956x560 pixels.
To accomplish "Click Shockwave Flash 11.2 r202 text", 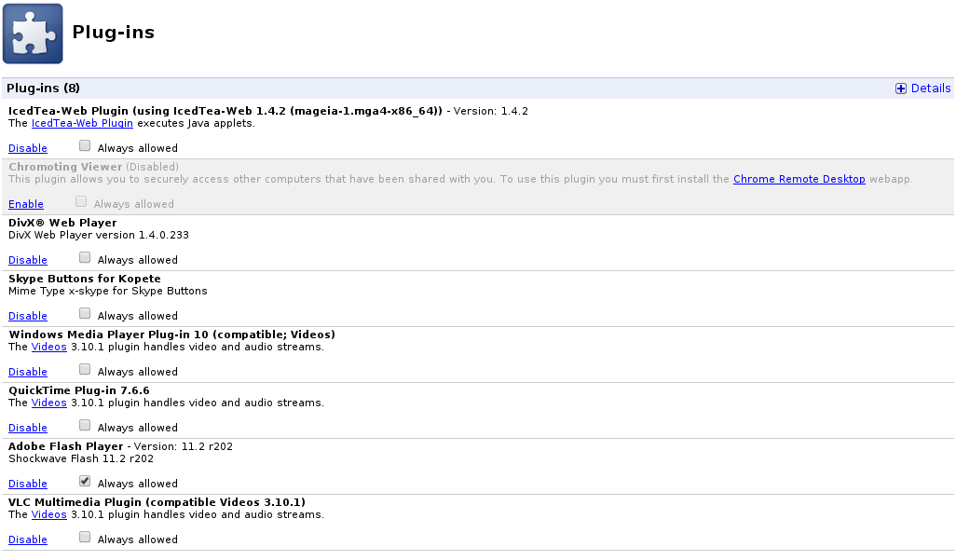I will pos(81,458).
